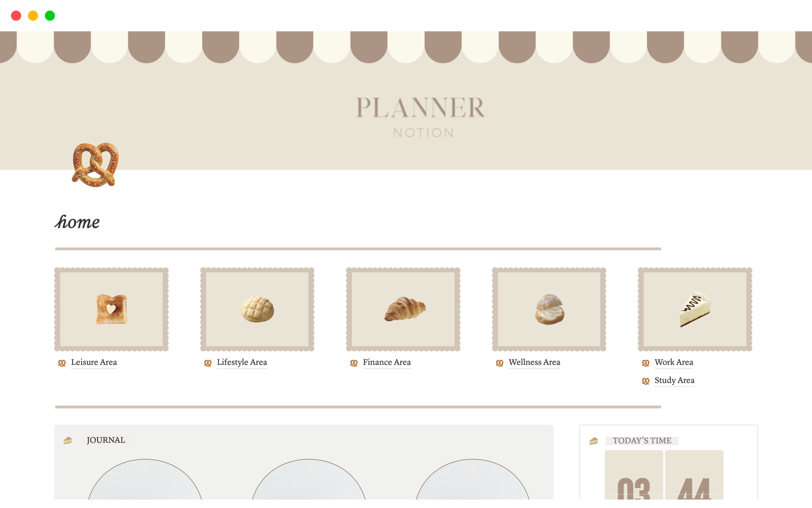Open the Finance Area section
812x508 pixels.
coord(387,362)
